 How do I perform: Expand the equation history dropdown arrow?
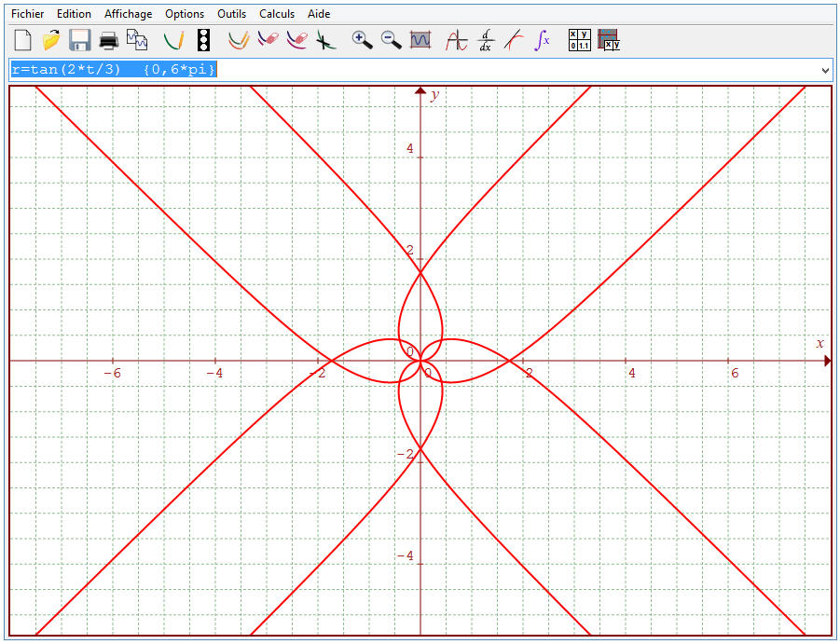[x=825, y=70]
